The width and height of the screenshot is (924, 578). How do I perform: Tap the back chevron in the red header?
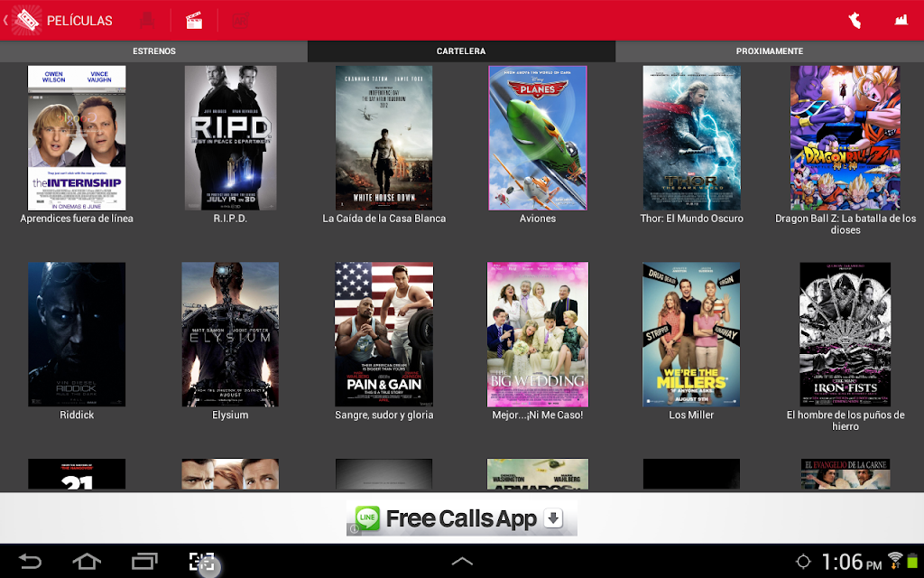5,20
